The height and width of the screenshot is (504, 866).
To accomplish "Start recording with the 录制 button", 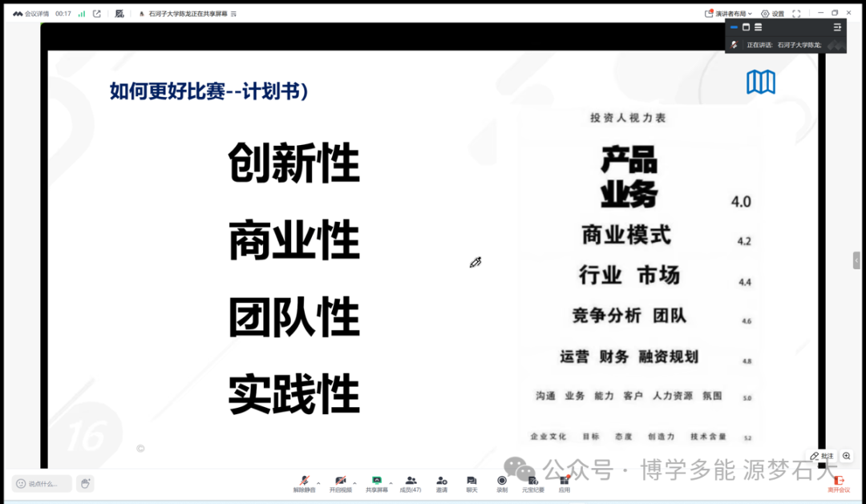I will [502, 483].
